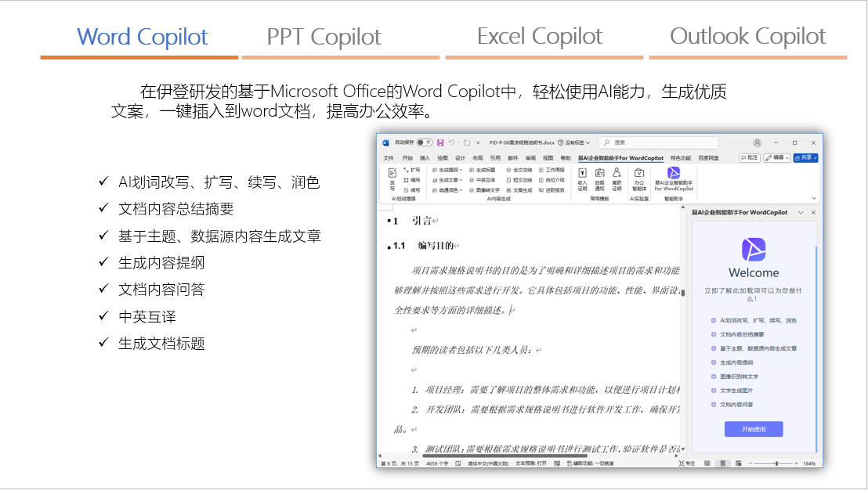Click the 全文总结 full summary item

click(519, 170)
